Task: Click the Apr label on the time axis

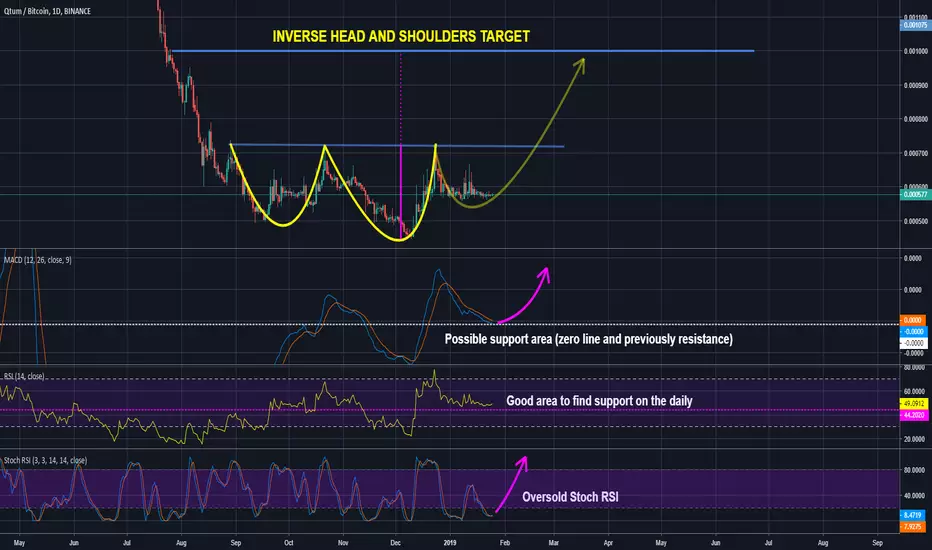Action: 608,543
